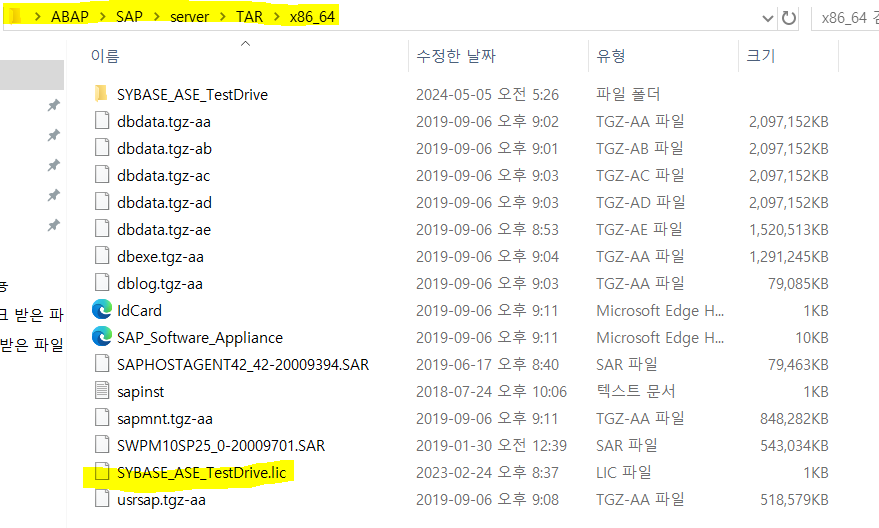879x528 pixels.
Task: Select the dblog.tgz-aa file icon
Action: (102, 282)
